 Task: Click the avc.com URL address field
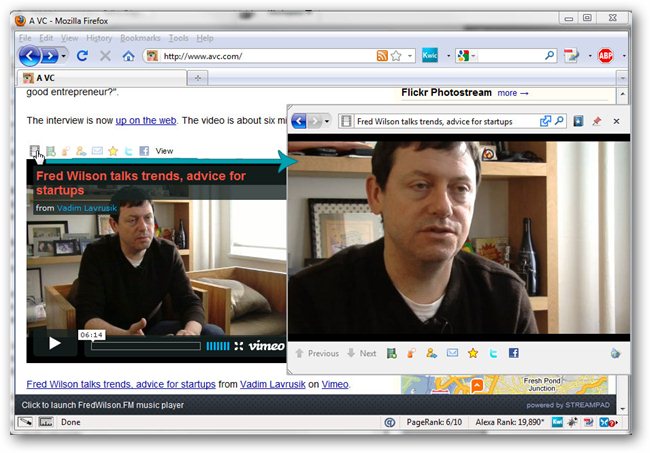coord(265,56)
